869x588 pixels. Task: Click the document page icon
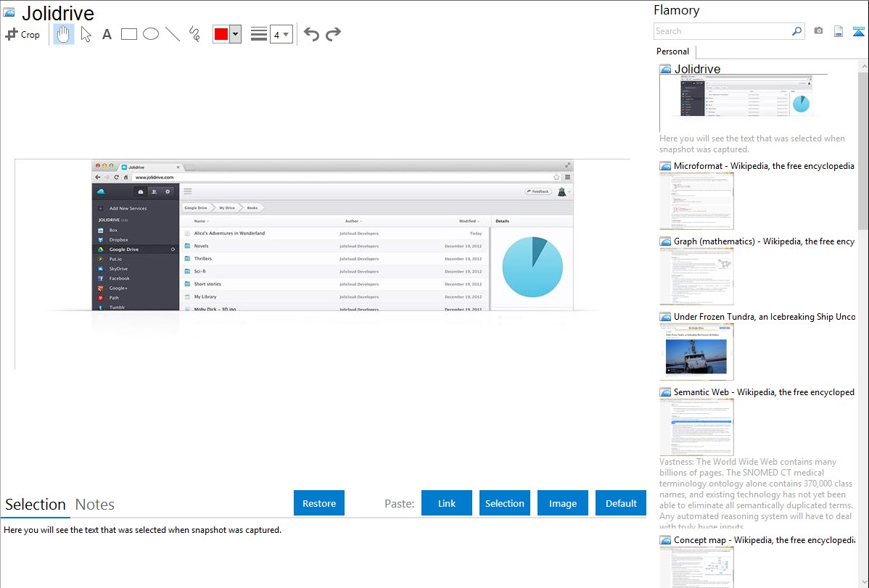click(839, 31)
